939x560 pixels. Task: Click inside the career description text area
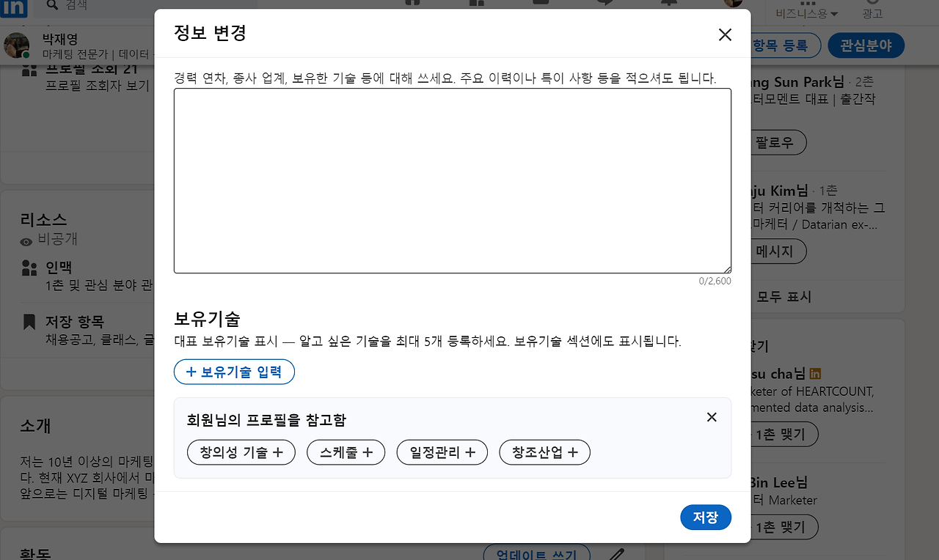(x=452, y=180)
